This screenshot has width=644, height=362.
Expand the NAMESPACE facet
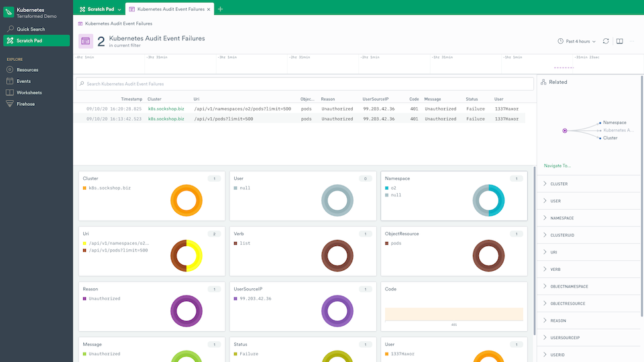pyautogui.click(x=588, y=218)
